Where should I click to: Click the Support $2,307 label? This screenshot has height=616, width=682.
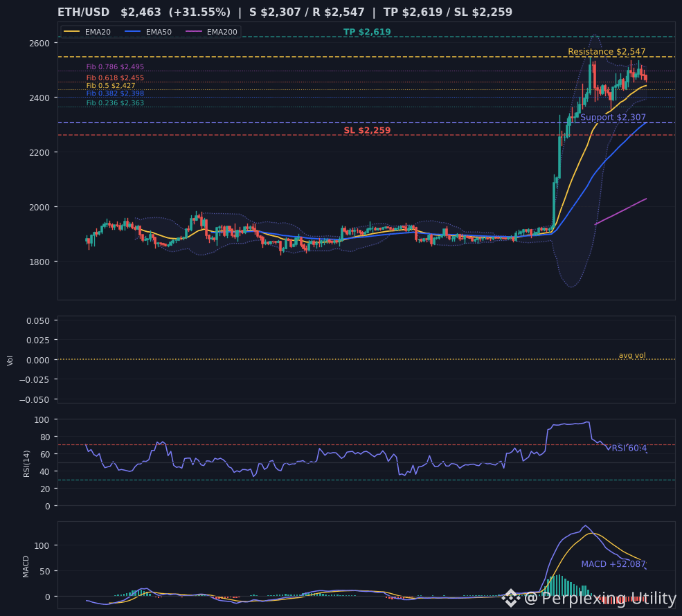(x=613, y=118)
